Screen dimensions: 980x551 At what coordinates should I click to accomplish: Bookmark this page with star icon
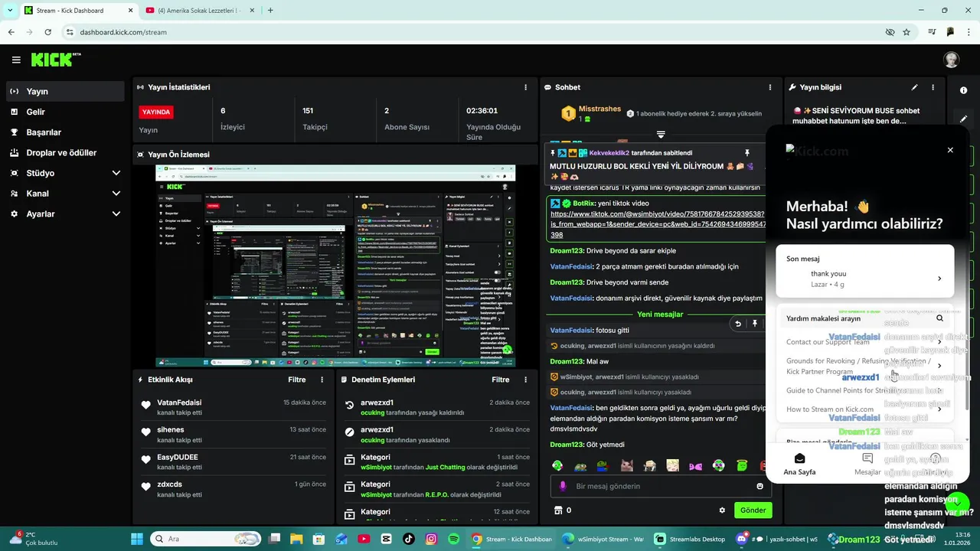(906, 32)
